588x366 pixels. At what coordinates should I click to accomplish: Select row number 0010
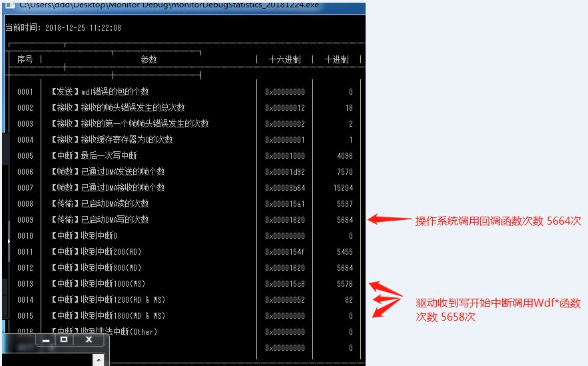click(25, 236)
